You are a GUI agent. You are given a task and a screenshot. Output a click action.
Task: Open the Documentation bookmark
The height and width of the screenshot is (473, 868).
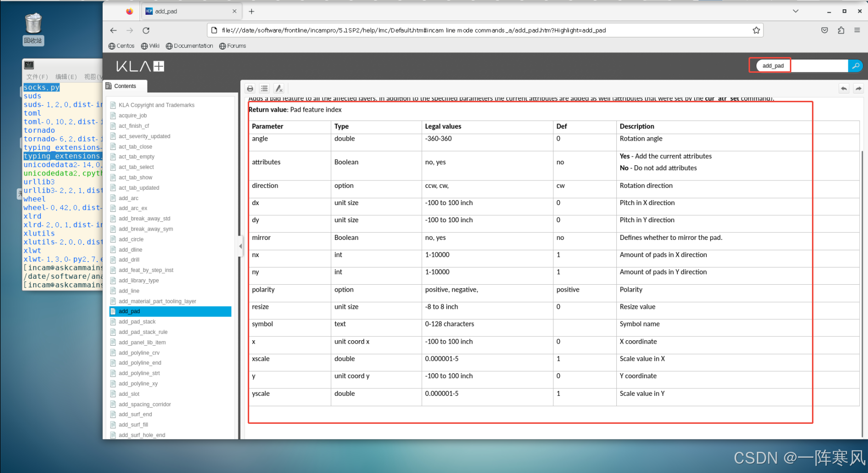pyautogui.click(x=190, y=46)
